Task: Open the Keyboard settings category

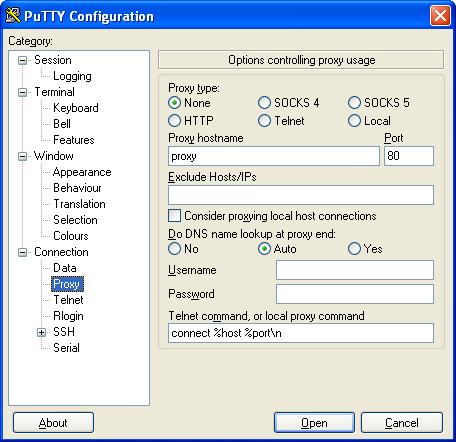Action: (x=76, y=108)
